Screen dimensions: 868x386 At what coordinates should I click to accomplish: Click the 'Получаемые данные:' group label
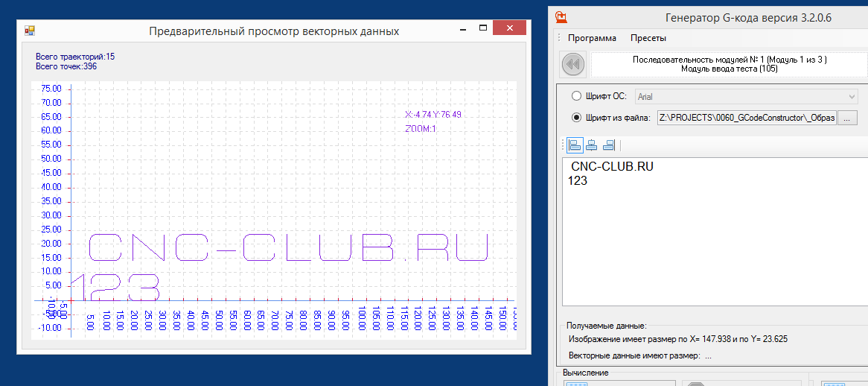click(x=607, y=326)
